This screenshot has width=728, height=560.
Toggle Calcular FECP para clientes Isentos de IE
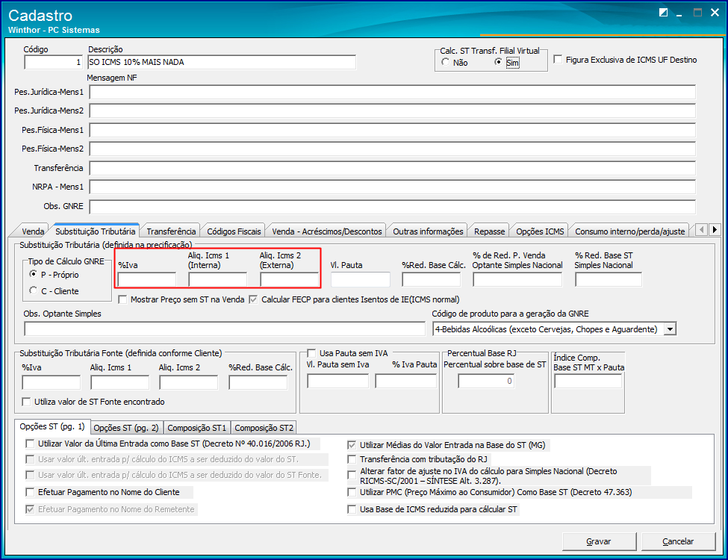pos(254,299)
